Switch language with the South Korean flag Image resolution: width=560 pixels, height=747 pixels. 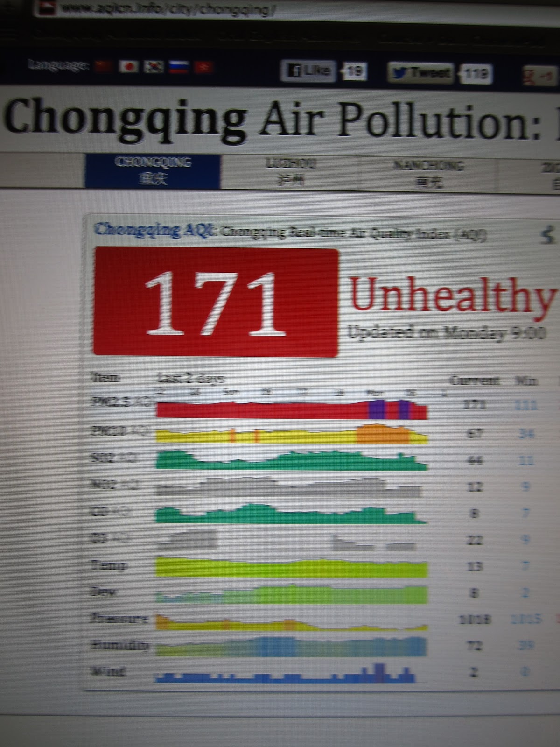tap(154, 67)
